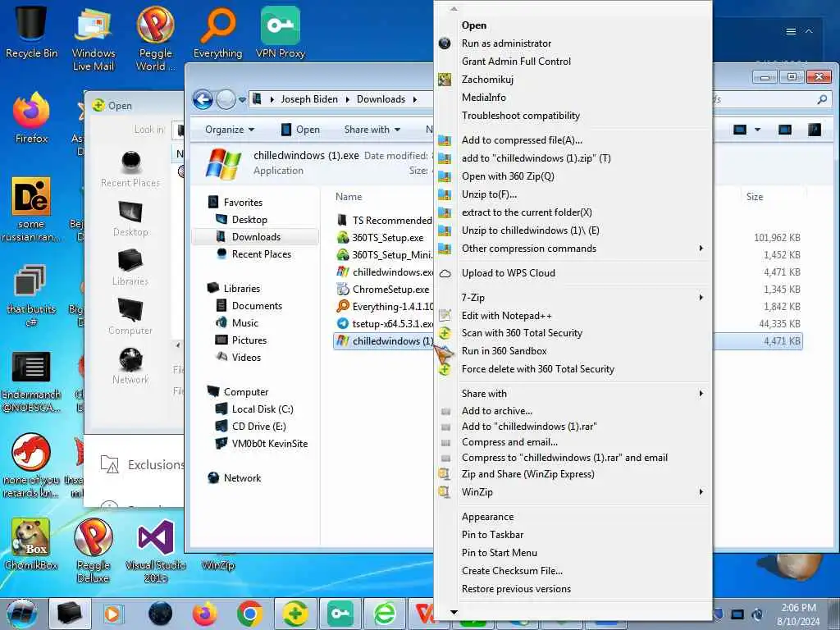Open Everything search desktop icon
The image size is (840, 630).
pos(217,31)
